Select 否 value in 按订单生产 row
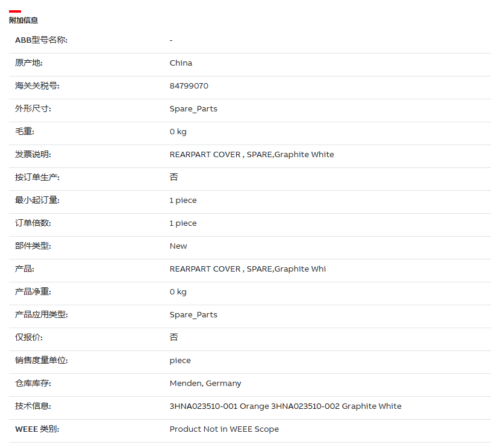The image size is (500, 448). (x=173, y=177)
